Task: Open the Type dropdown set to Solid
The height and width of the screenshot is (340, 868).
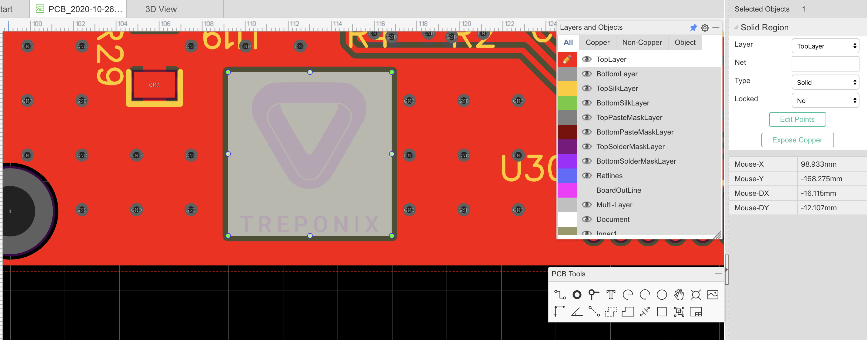Action: pos(825,82)
